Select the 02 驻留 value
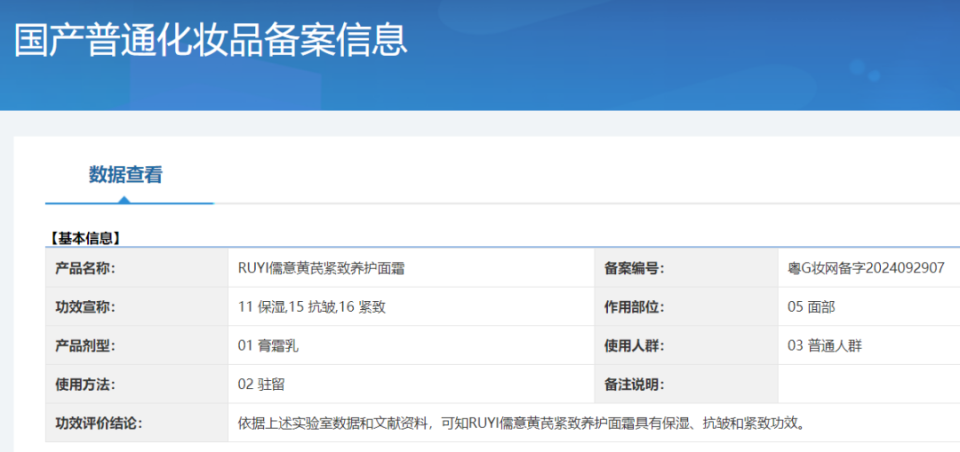The height and width of the screenshot is (452, 960). point(261,385)
